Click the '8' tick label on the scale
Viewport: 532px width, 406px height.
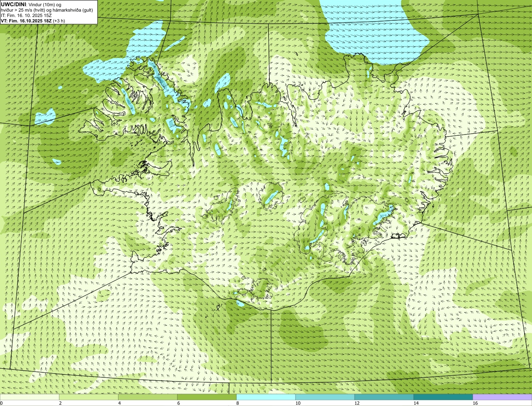tap(237, 403)
